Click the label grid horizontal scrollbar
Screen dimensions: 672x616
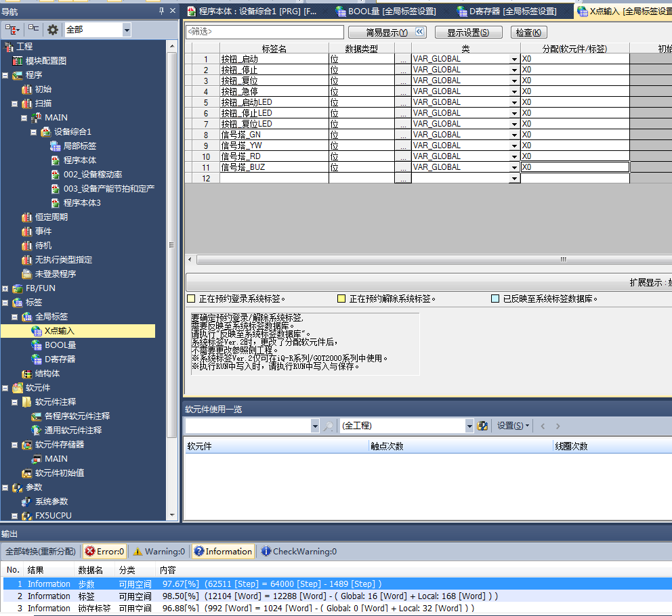tap(427, 260)
